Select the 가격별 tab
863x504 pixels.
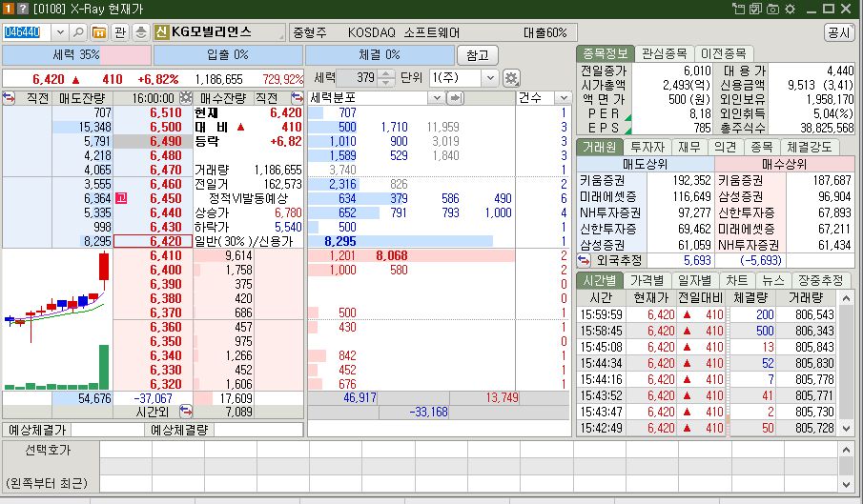pos(647,280)
